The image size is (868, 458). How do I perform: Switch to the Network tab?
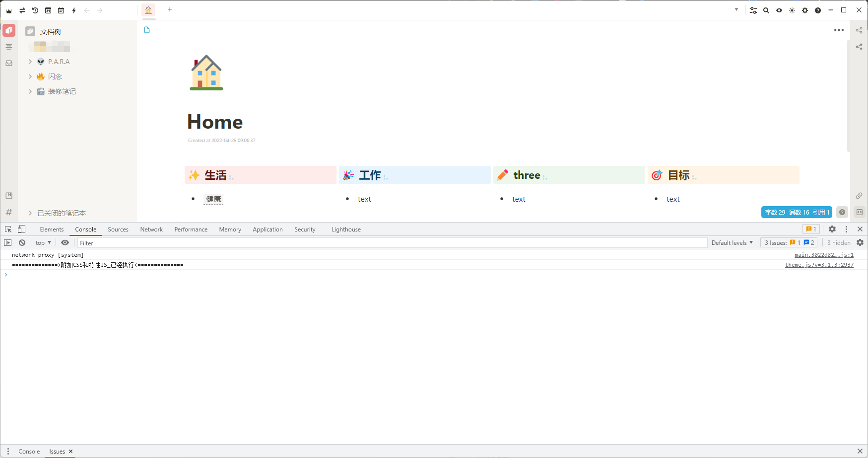151,229
